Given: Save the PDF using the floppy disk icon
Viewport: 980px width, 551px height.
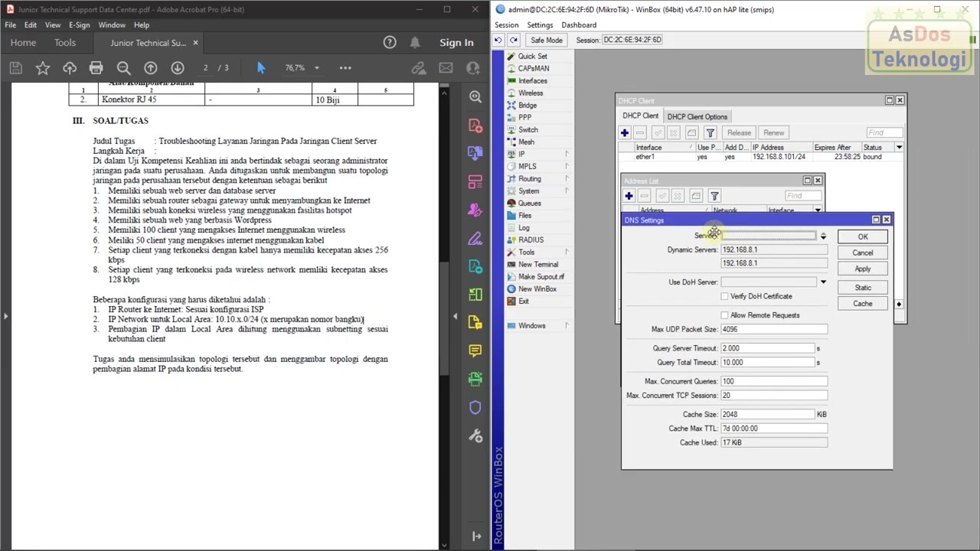Looking at the screenshot, I should 15,68.
